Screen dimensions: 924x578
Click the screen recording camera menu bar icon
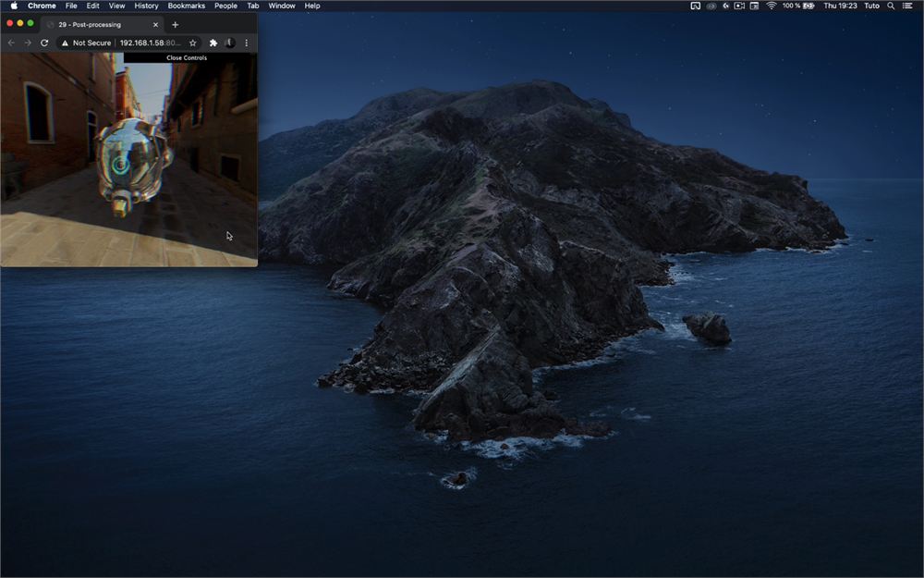(x=739, y=6)
